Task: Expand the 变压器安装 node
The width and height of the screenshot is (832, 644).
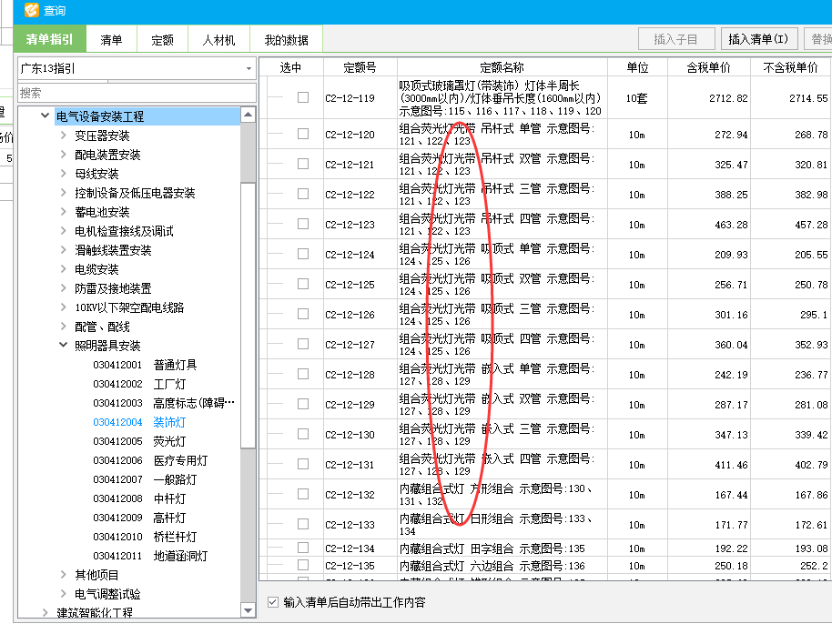Action: point(64,136)
